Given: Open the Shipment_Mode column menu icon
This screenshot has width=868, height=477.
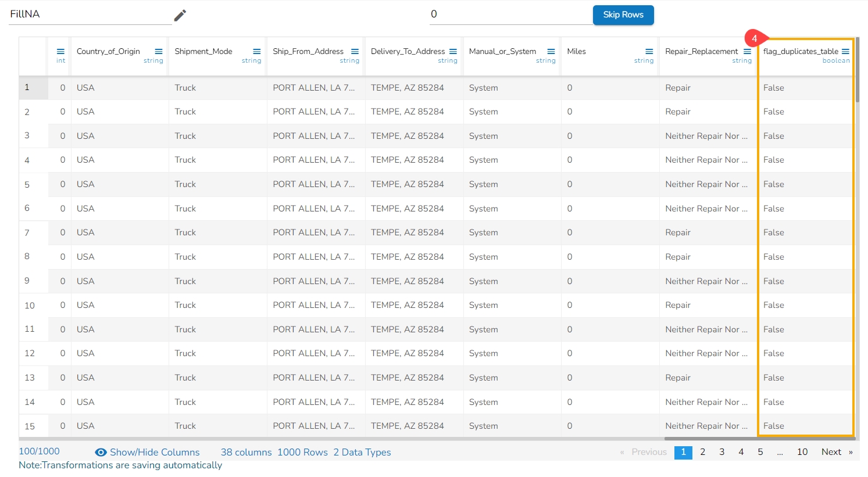Looking at the screenshot, I should (257, 52).
